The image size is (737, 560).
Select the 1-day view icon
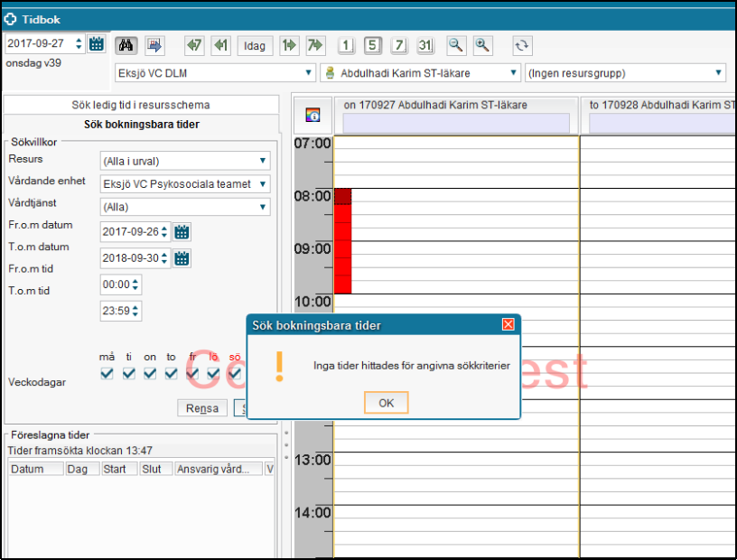coord(346,45)
